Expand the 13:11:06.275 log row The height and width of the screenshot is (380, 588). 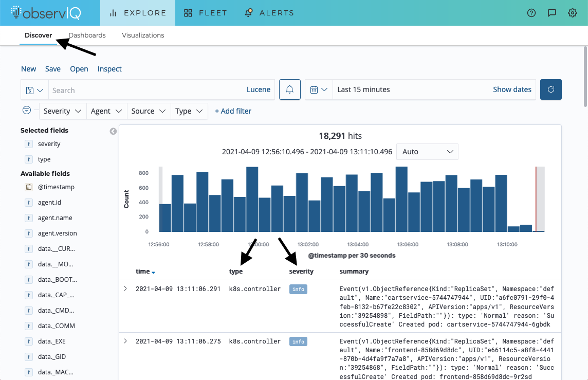click(x=125, y=341)
